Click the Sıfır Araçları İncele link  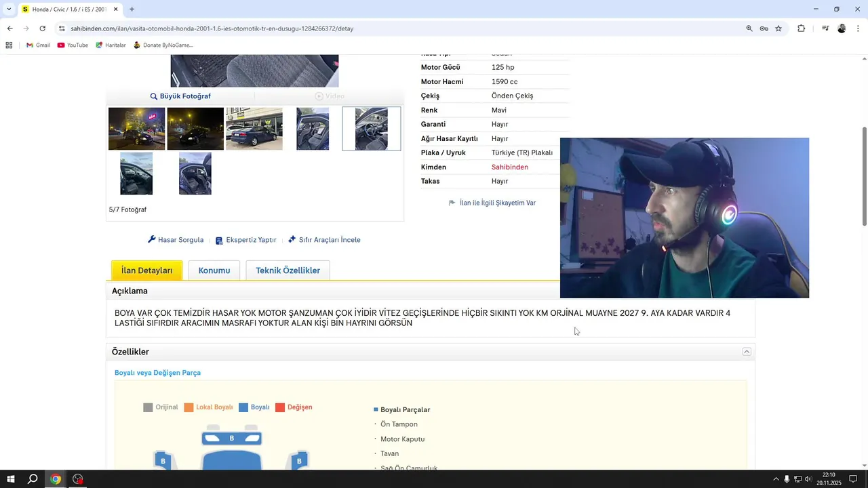(x=324, y=240)
